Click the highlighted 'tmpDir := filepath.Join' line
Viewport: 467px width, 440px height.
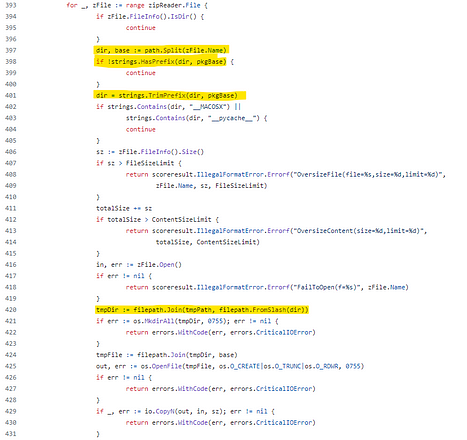[202, 310]
